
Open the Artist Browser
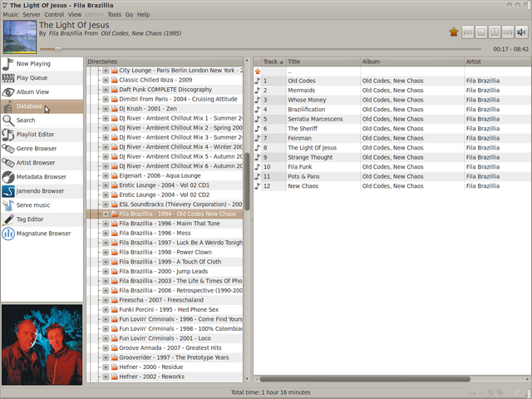click(x=42, y=163)
